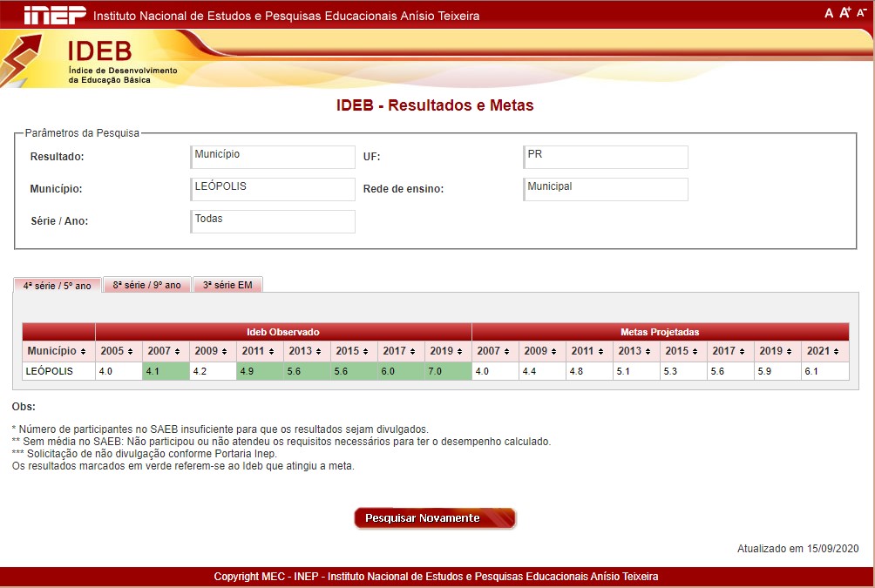Click the UF field showing PR

(606, 157)
